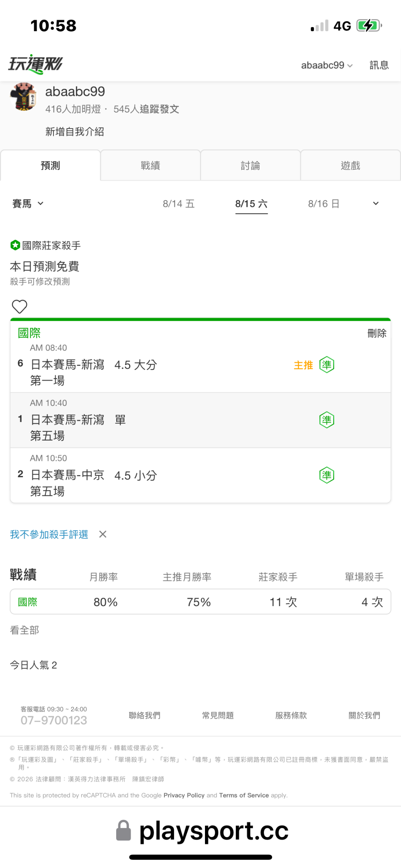Select the 8/16 日 date
401x868 pixels.
coord(323,204)
